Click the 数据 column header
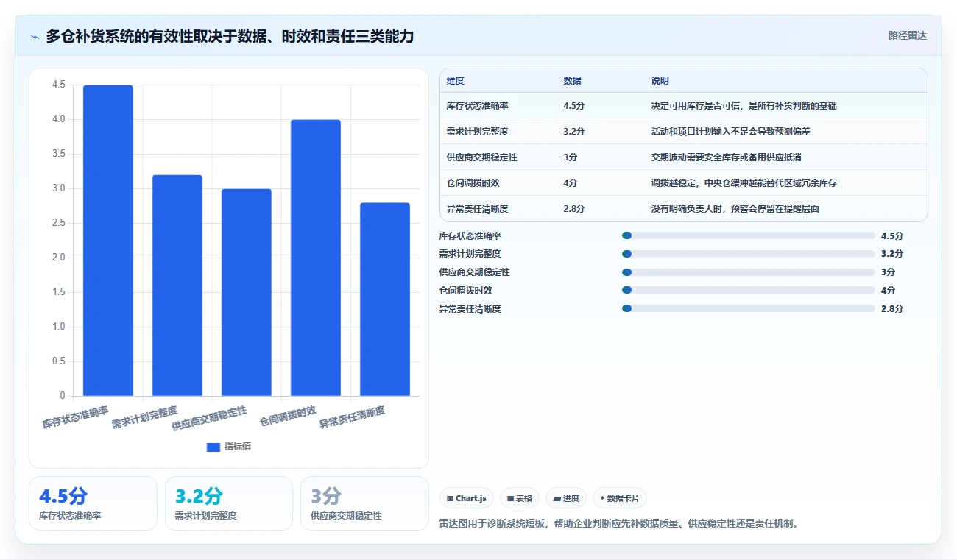This screenshot has width=957, height=560. (x=573, y=81)
